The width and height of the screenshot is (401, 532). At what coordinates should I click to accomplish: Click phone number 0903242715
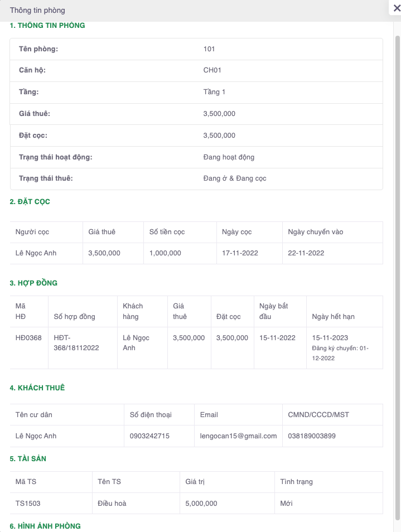pyautogui.click(x=149, y=436)
